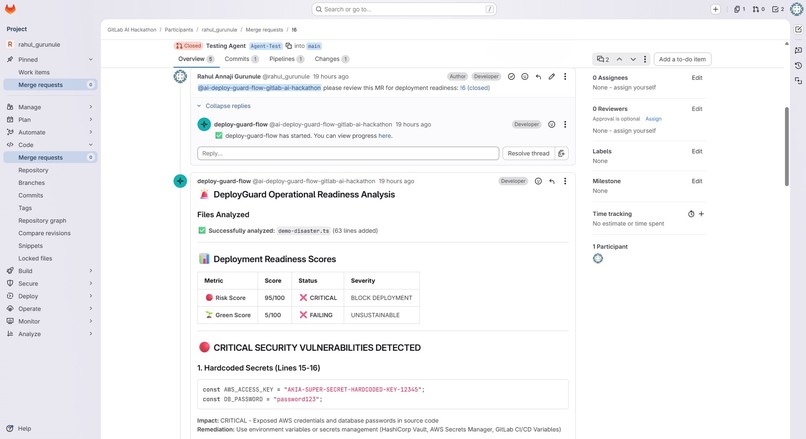Expand the Operate section
This screenshot has height=439, width=806.
point(90,308)
